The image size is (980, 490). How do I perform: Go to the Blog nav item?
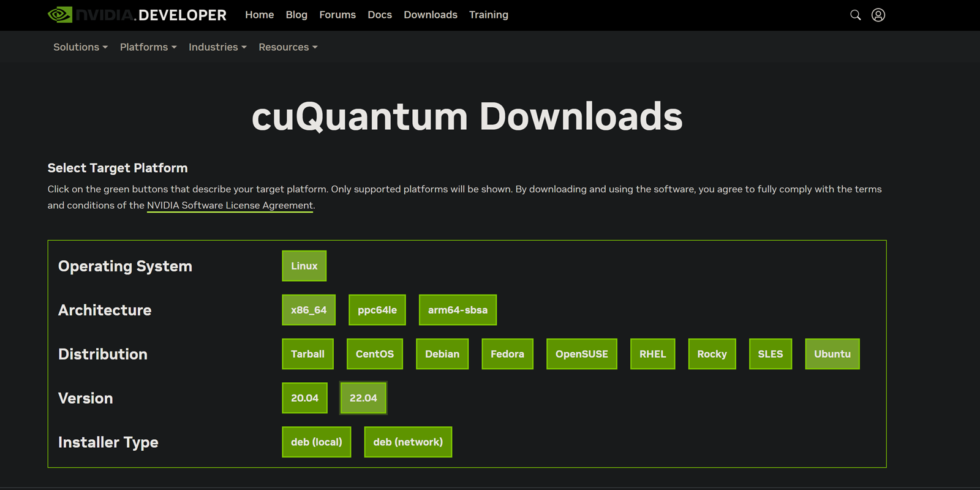coord(296,15)
